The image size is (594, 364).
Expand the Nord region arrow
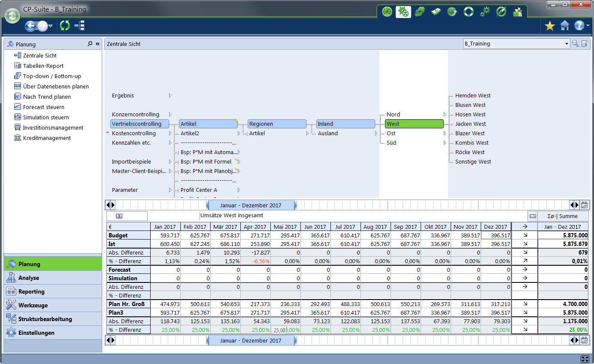pyautogui.click(x=445, y=115)
